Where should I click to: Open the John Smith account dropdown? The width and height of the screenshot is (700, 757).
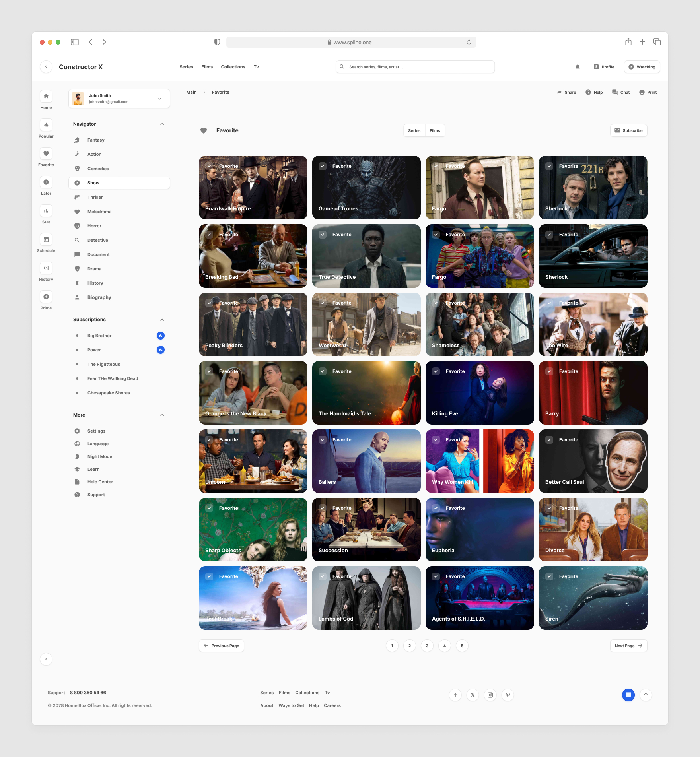tap(119, 99)
